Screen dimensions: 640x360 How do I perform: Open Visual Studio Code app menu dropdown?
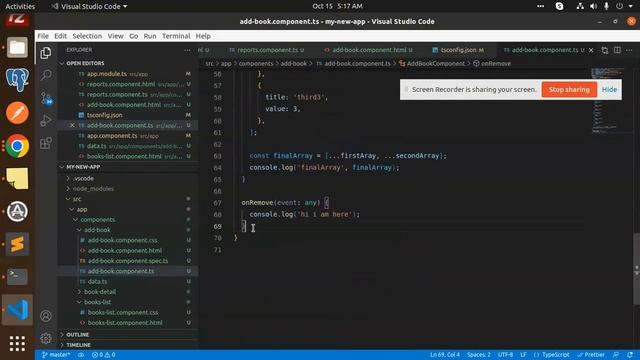[89, 6]
